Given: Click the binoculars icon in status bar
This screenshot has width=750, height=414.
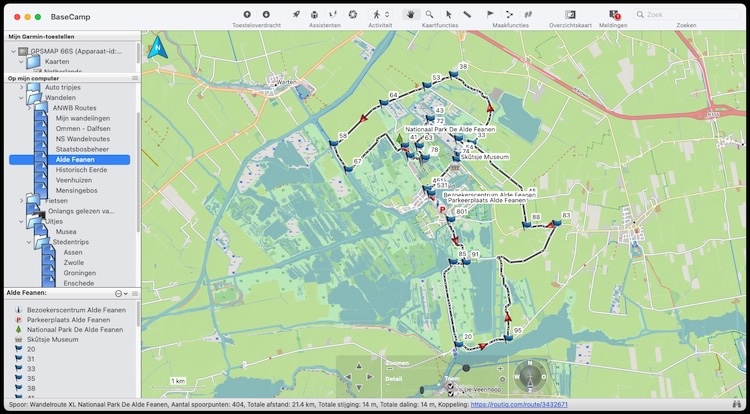Looking at the screenshot, I should coord(737,404).
